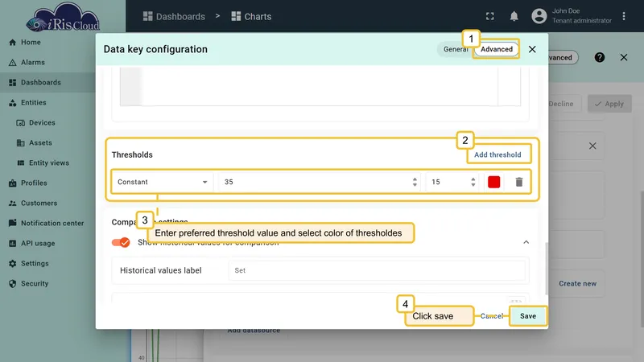The height and width of the screenshot is (362, 644).
Task: Open John Doe user avatar
Action: coord(539,16)
